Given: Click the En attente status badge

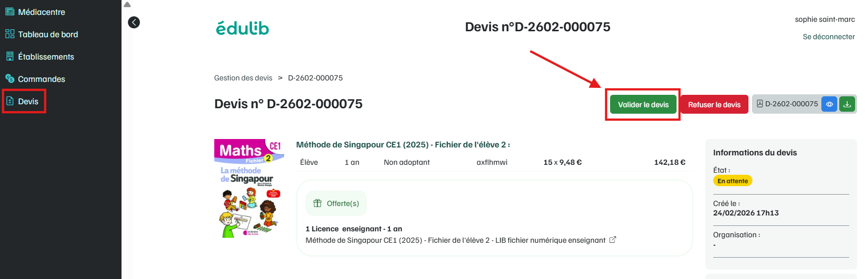Looking at the screenshot, I should (733, 181).
